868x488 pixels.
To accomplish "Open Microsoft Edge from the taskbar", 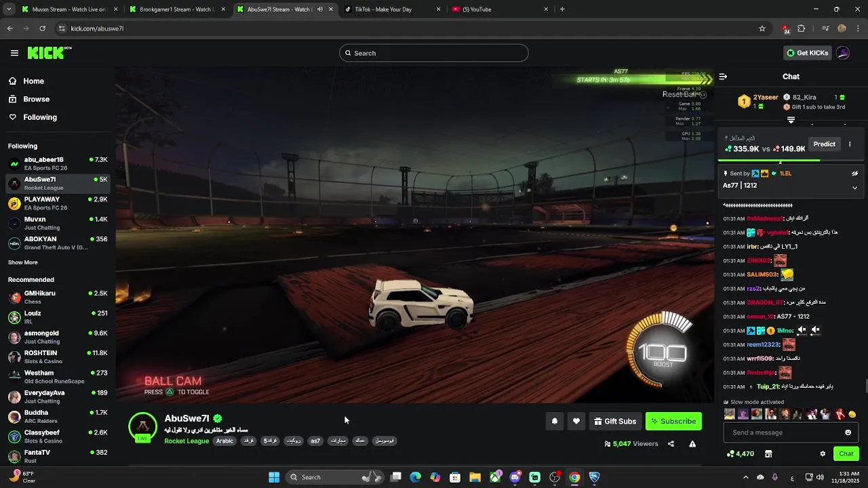I will 415,477.
